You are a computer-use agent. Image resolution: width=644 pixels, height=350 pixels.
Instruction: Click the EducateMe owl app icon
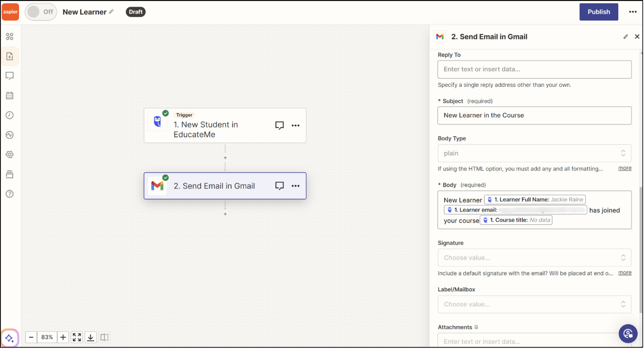point(157,122)
